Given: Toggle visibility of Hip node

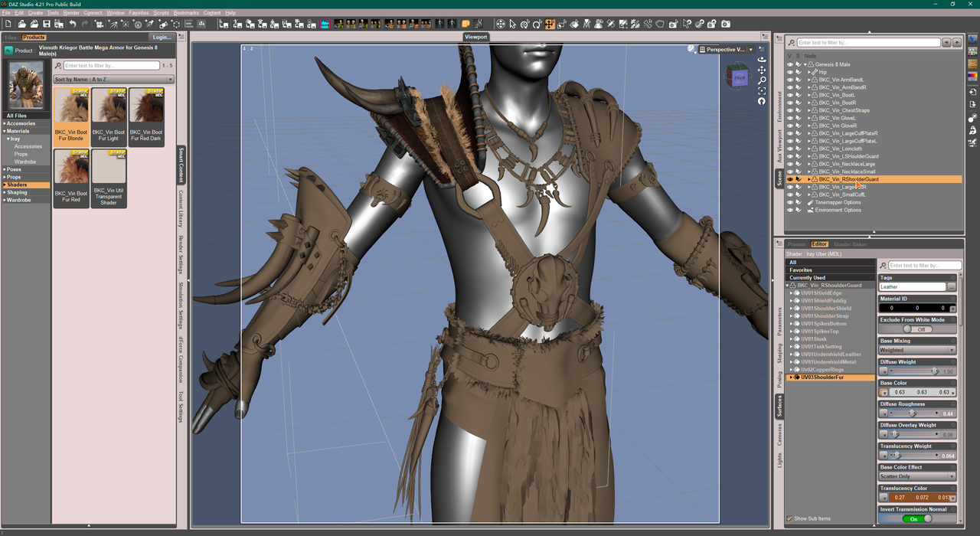Looking at the screenshot, I should pos(790,72).
